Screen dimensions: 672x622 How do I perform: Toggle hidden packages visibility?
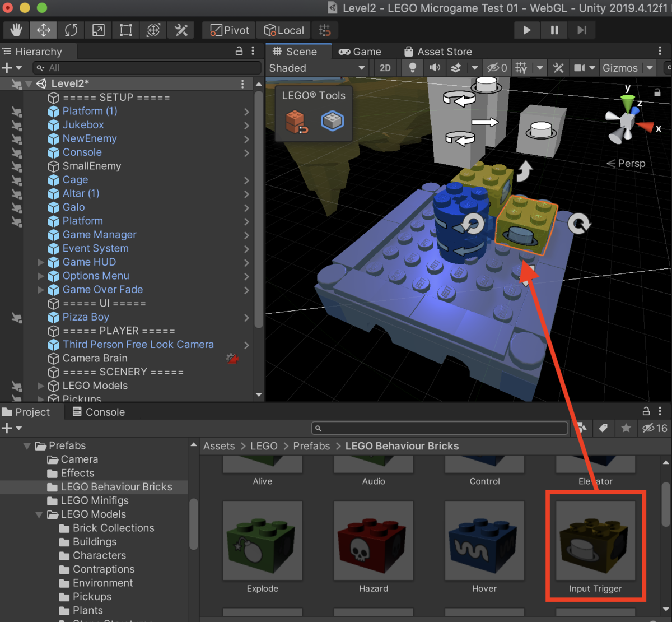pos(655,428)
